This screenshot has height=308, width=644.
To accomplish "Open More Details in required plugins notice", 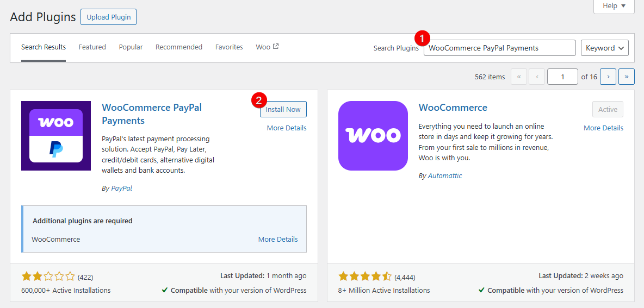I will click(278, 240).
